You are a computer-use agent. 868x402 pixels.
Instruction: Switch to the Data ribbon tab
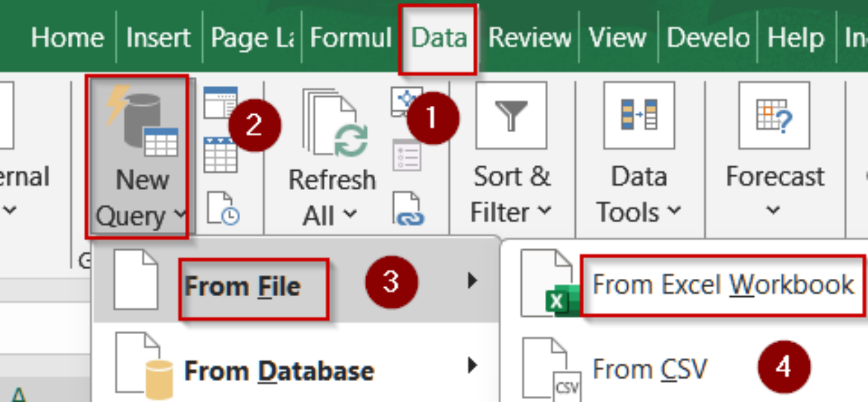[x=439, y=37]
